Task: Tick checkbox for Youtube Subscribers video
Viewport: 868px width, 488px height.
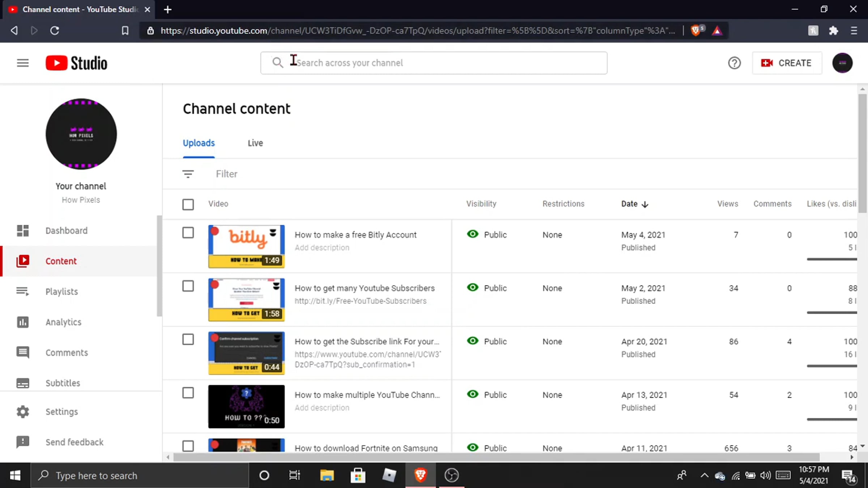Action: (x=188, y=286)
